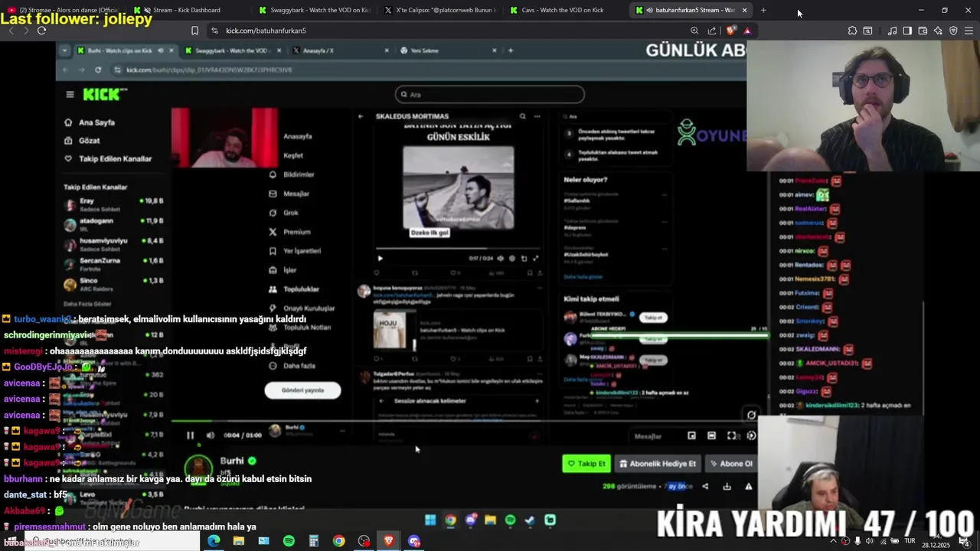
Task: Open Microsoft Edge from the Windows taskbar
Action: [x=214, y=541]
